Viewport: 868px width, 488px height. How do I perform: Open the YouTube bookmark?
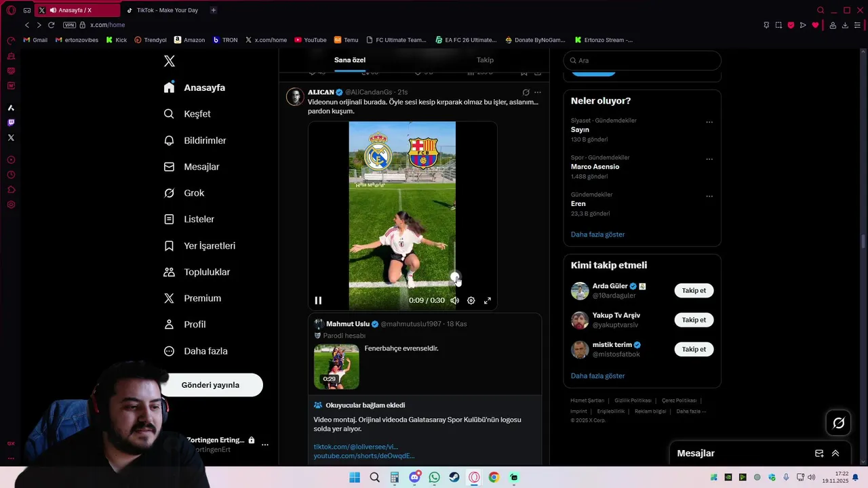311,40
